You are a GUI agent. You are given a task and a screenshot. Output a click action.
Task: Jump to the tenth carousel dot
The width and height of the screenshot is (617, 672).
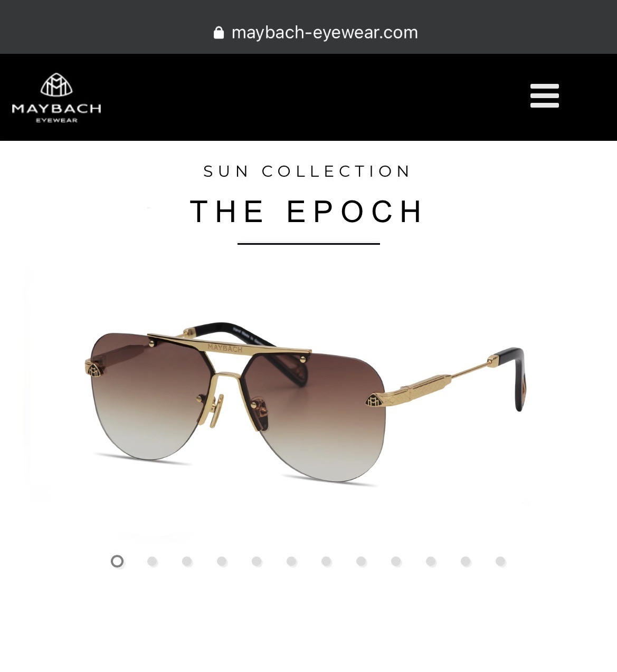(431, 561)
